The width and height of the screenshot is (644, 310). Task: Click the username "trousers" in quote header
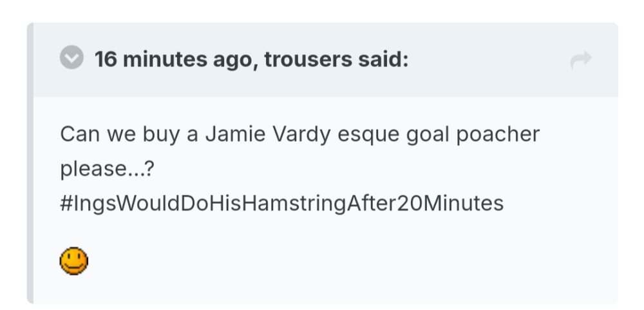coord(307,60)
